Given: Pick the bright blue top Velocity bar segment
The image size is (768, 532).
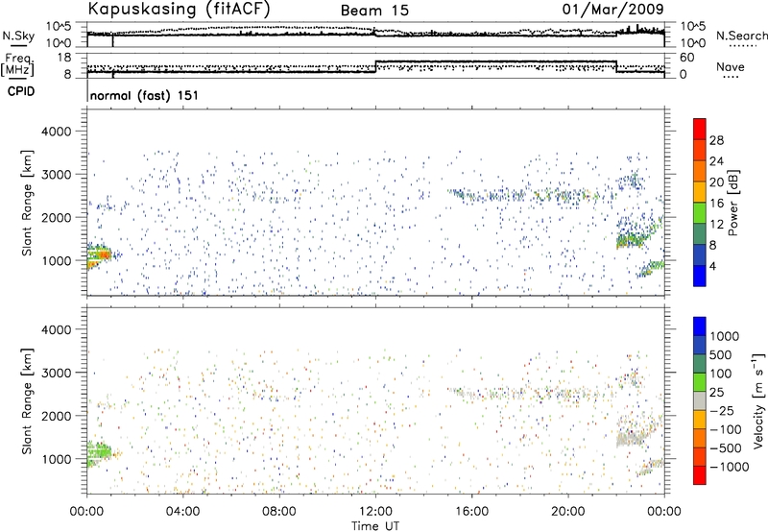Looking at the screenshot, I should 700,326.
